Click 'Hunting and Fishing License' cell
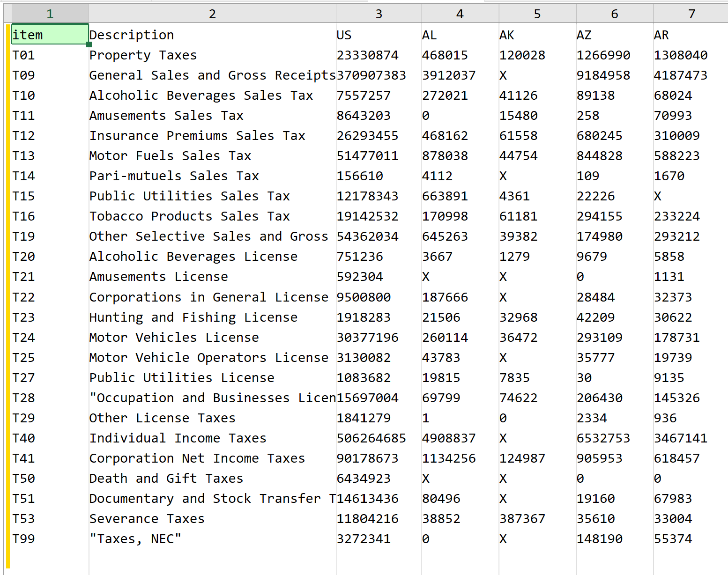This screenshot has height=575, width=728. coord(212,317)
